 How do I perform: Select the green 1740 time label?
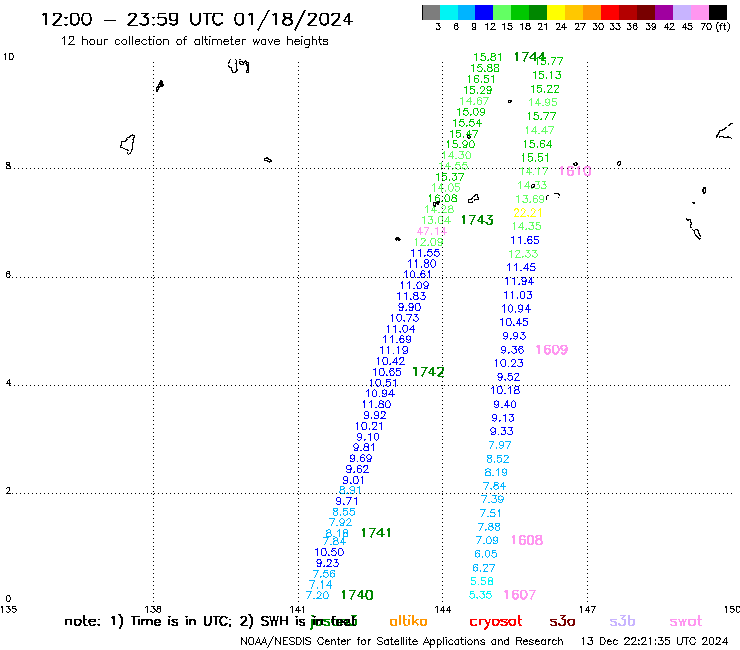pyautogui.click(x=357, y=595)
